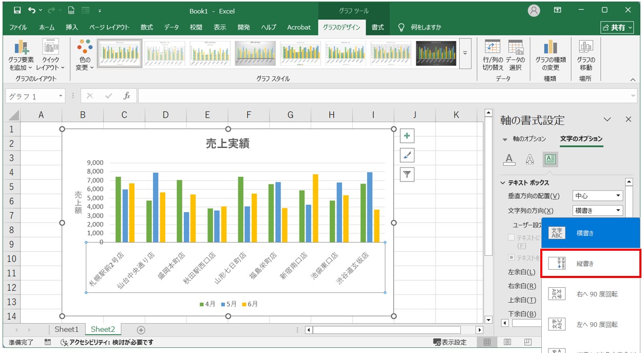Select the dark background chart style thumbnail
Screen dimensions: 644x353
point(435,53)
